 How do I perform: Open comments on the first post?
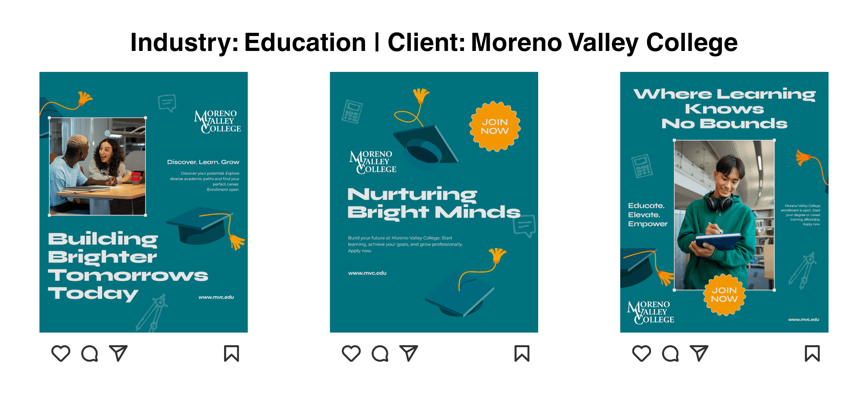(90, 354)
